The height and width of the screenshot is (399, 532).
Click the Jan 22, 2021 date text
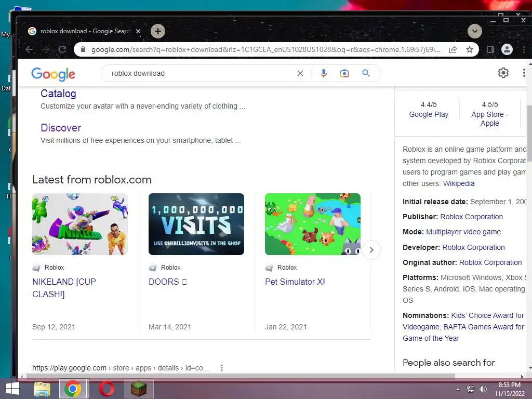[286, 327]
